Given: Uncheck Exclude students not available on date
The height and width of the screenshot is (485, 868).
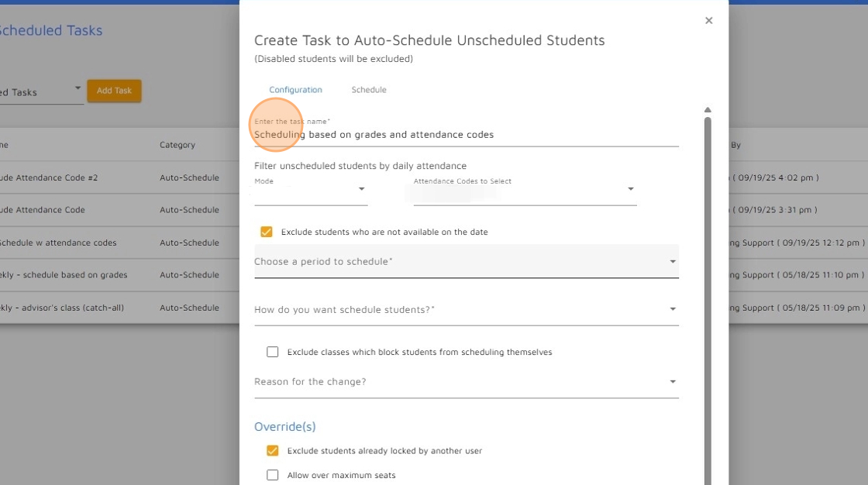Looking at the screenshot, I should pyautogui.click(x=267, y=232).
